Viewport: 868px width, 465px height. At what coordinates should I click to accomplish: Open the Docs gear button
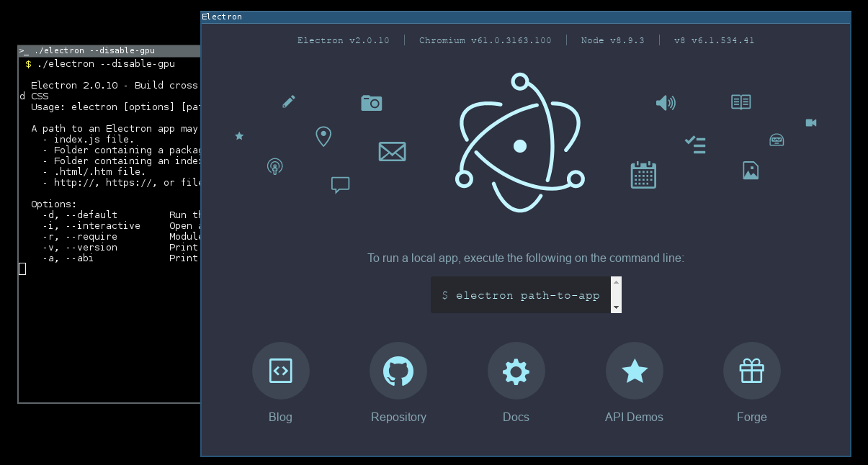point(516,371)
